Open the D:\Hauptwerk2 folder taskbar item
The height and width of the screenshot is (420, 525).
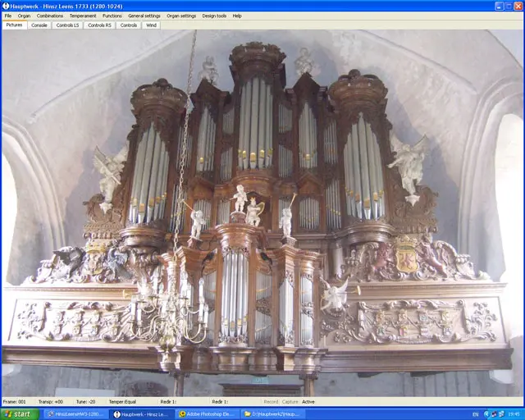pyautogui.click(x=272, y=414)
